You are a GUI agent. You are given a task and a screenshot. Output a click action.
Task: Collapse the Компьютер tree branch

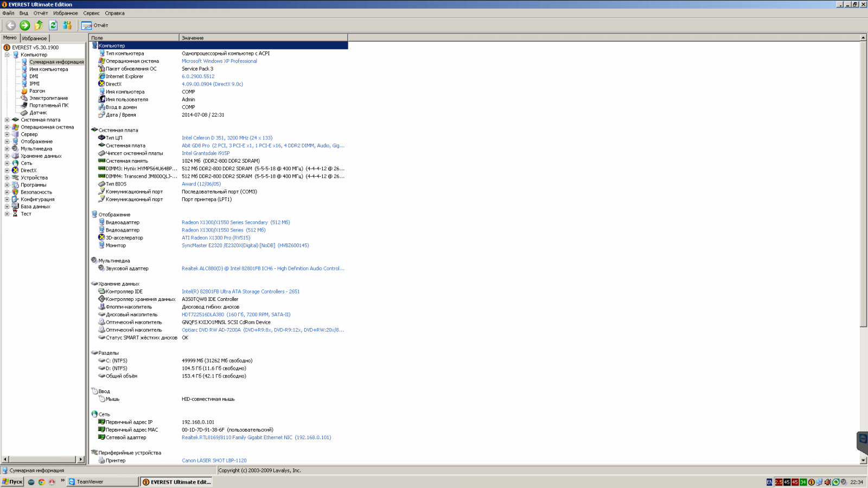7,55
